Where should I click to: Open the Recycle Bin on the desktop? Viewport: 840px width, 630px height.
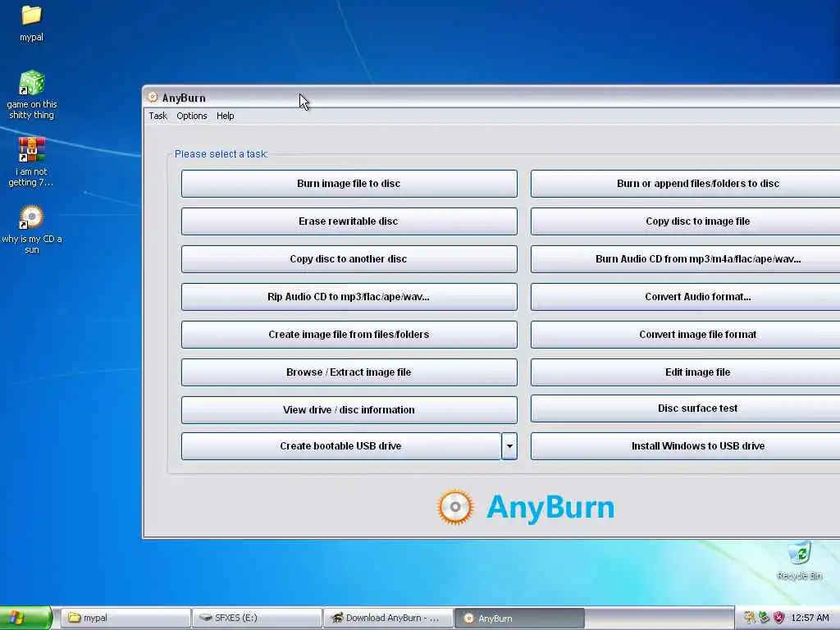point(799,561)
